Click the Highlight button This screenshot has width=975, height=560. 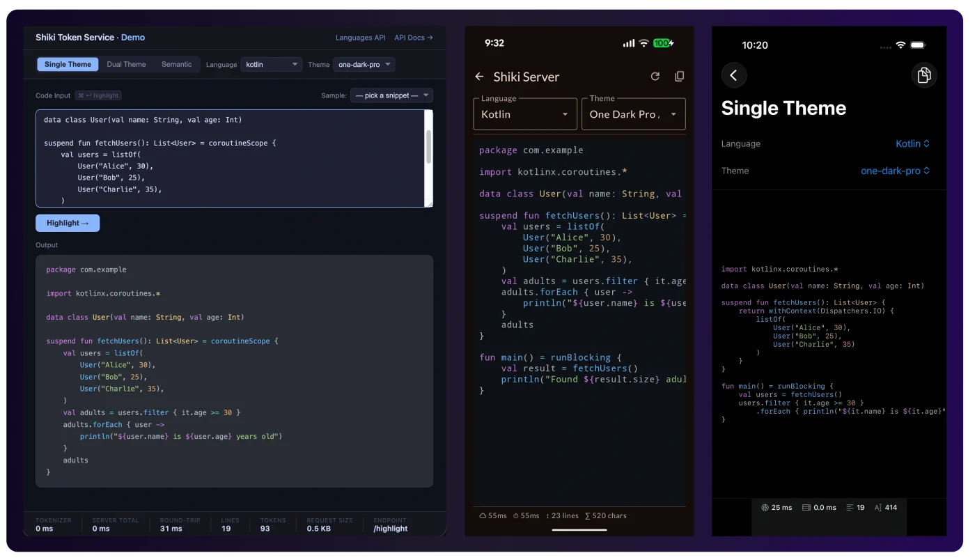point(68,223)
